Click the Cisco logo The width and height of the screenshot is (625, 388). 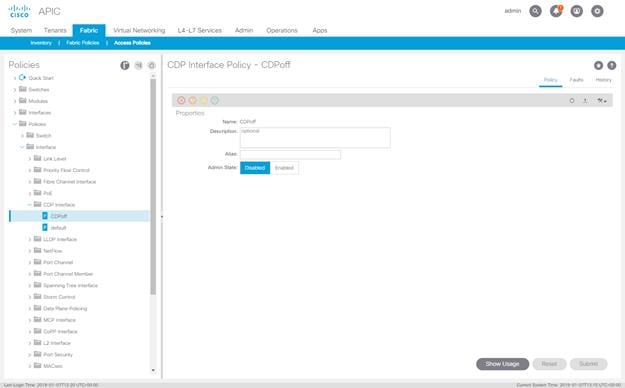click(19, 11)
